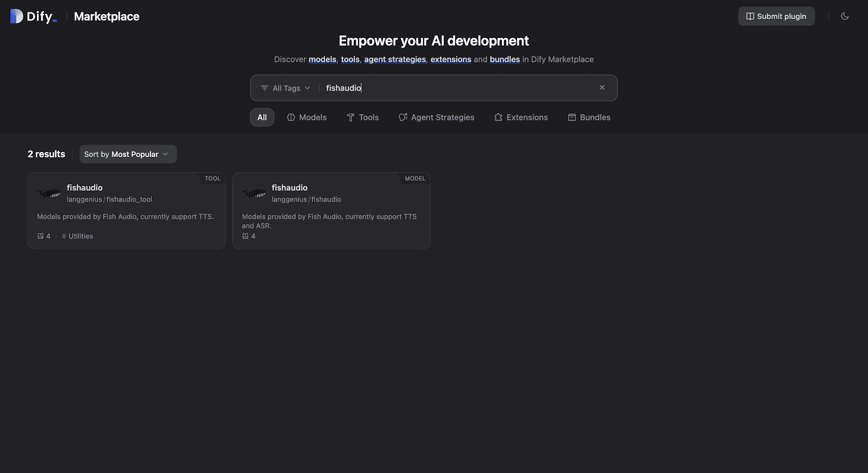Switch to the Tools tab
The width and height of the screenshot is (868, 473).
click(x=362, y=117)
